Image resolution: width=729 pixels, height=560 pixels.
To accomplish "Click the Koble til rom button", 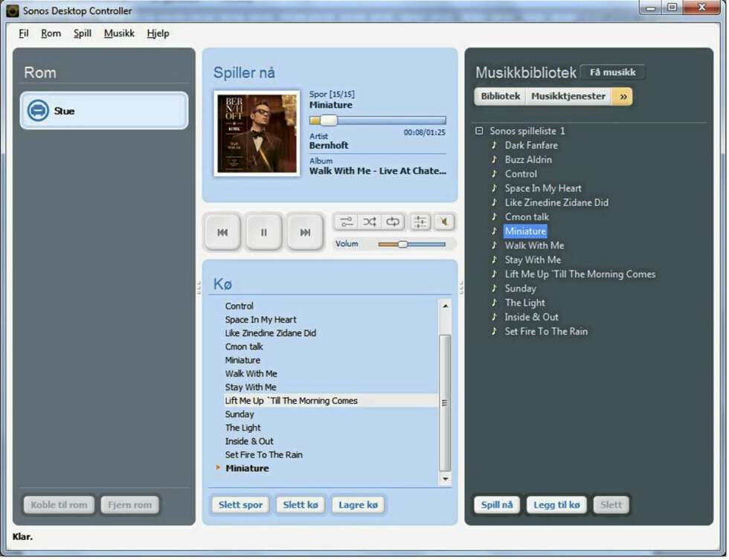I will [x=59, y=505].
